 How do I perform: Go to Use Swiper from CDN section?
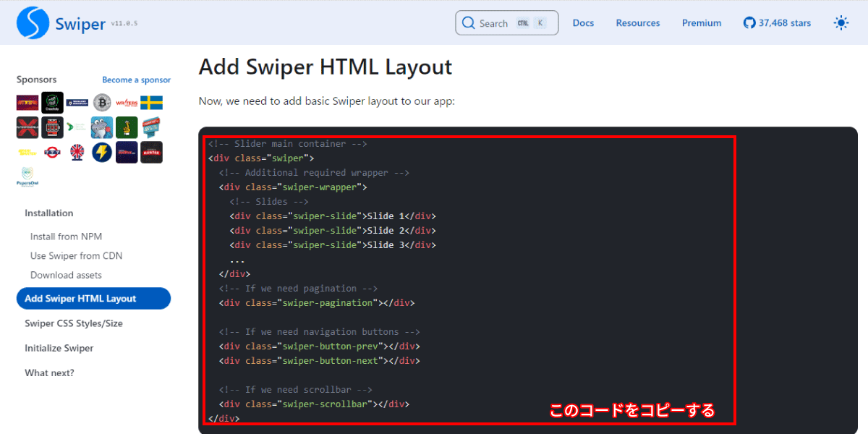point(77,256)
